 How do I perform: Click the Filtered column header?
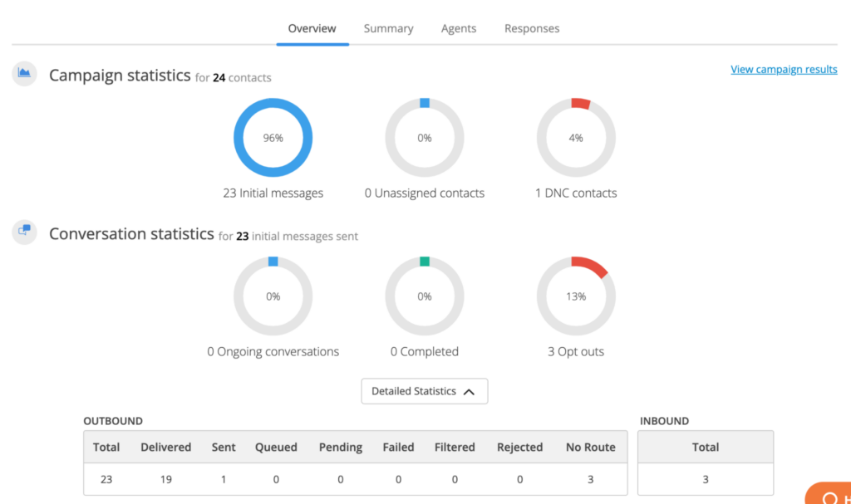[455, 447]
